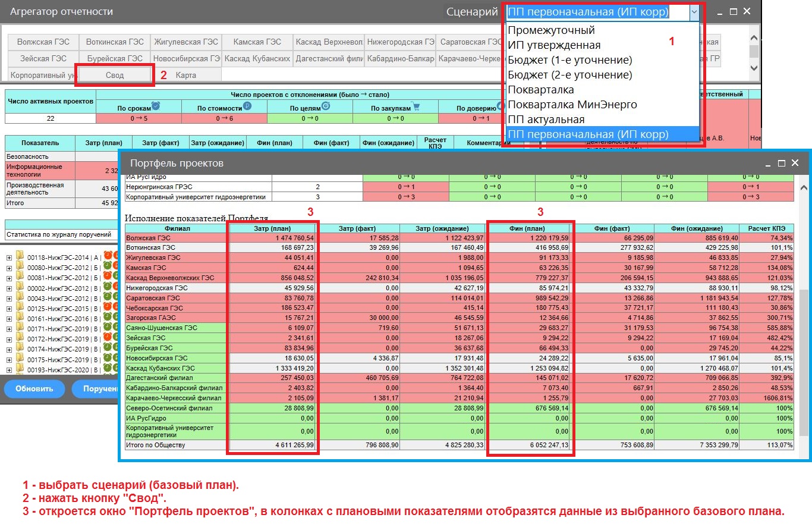The width and height of the screenshot is (812, 524).
Task: Click the folder icon of 00002-НижГЭС-2012
Action: point(20,287)
